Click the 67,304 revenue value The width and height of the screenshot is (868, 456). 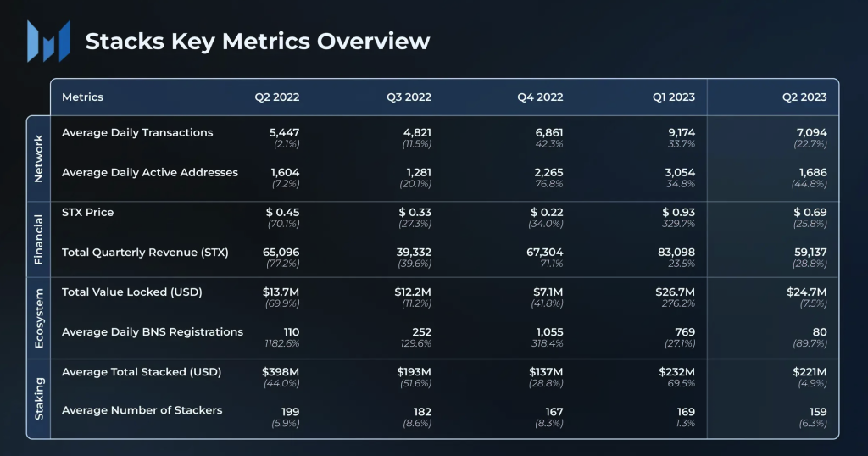[545, 253]
